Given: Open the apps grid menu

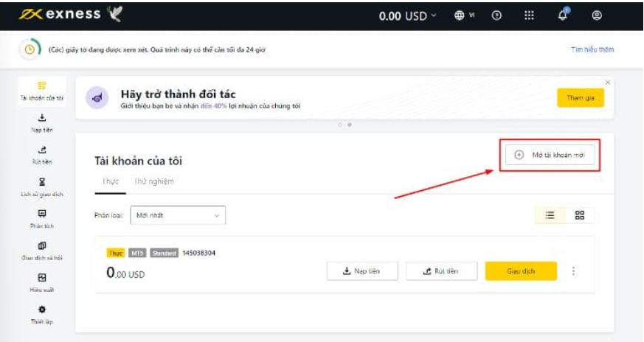Looking at the screenshot, I should click(x=529, y=15).
